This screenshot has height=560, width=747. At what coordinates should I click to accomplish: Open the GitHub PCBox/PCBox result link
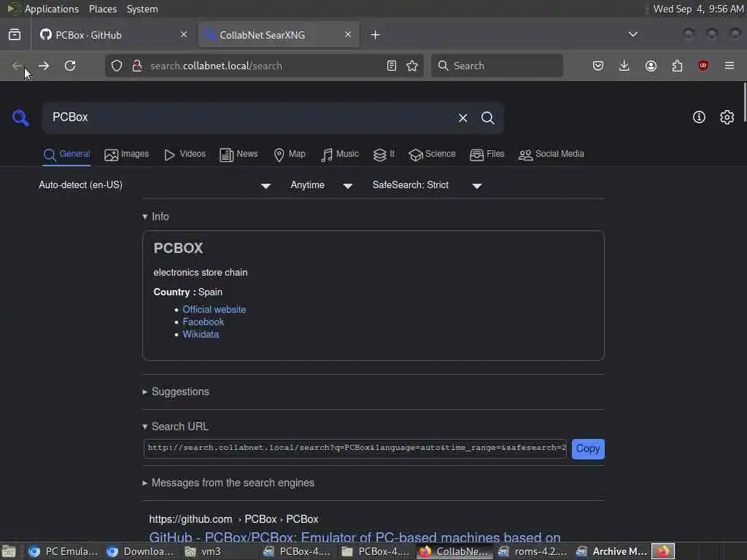(355, 537)
